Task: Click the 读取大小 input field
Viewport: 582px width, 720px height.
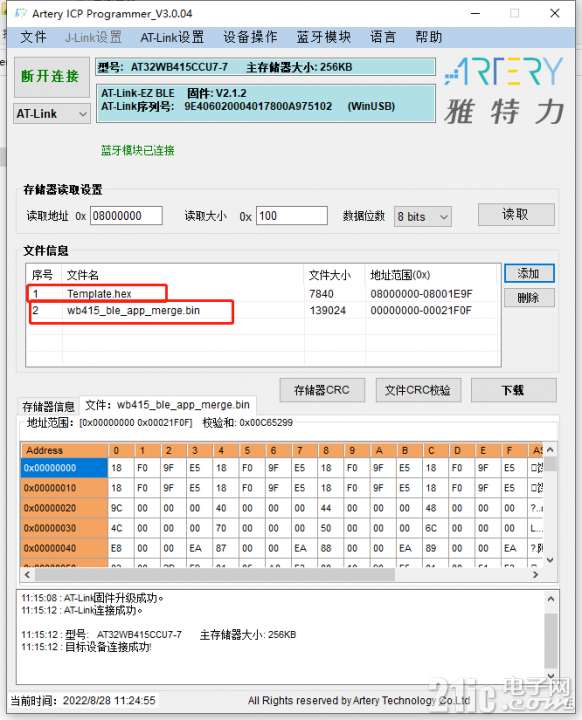Action: click(x=292, y=216)
